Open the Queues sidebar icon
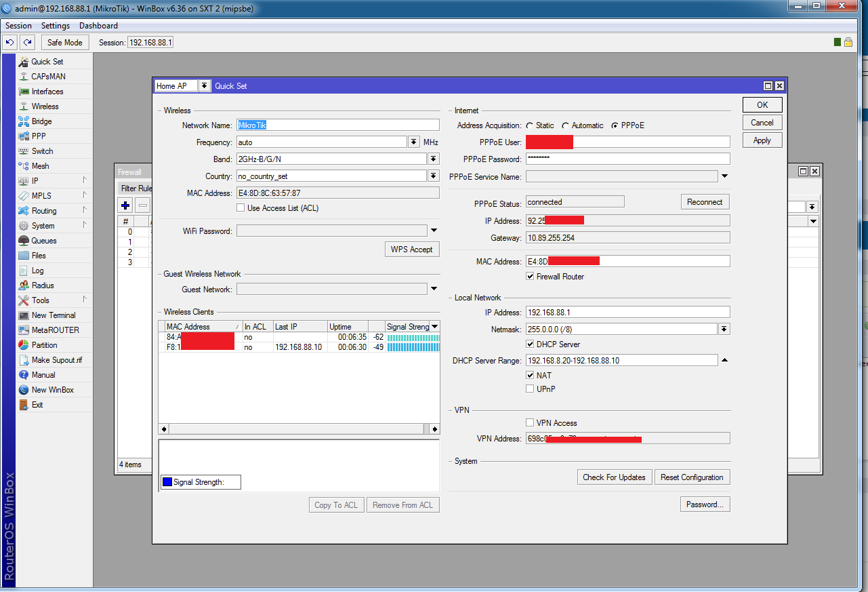This screenshot has width=868, height=592. [24, 241]
